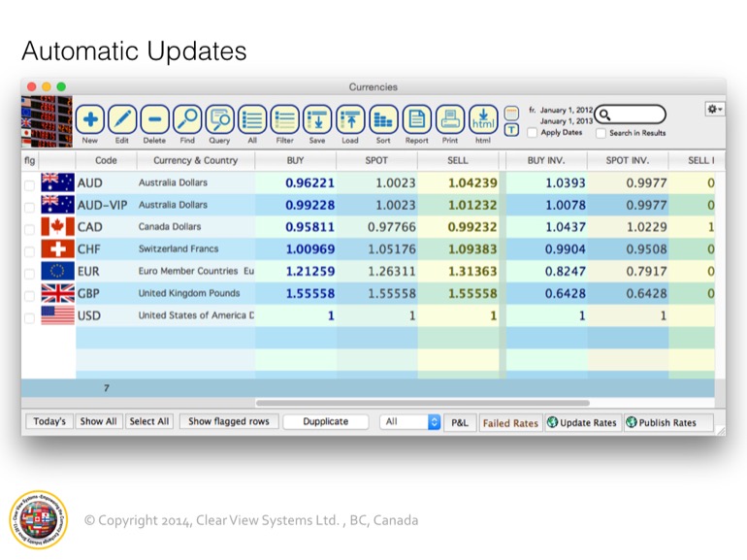Click the Australian flag on AUD-VIP row
Image resolution: width=747 pixels, height=560 pixels.
[57, 205]
